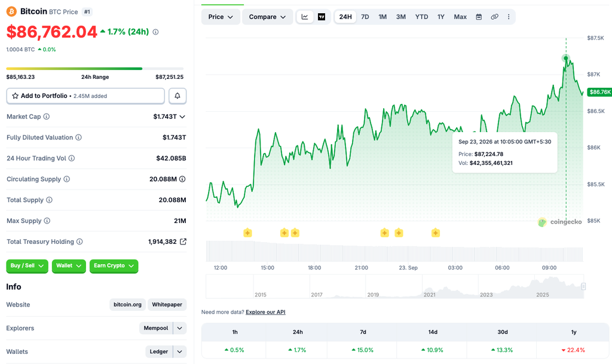Click the info icon beside 20.088M circulating value
This screenshot has height=364, width=612.
click(182, 179)
